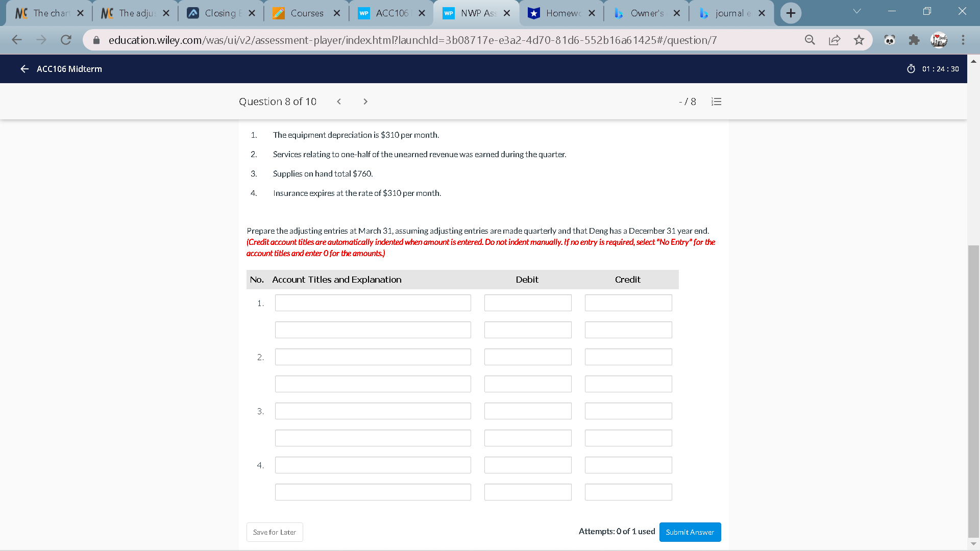Switch to the Closing Entries tab

point(220,13)
